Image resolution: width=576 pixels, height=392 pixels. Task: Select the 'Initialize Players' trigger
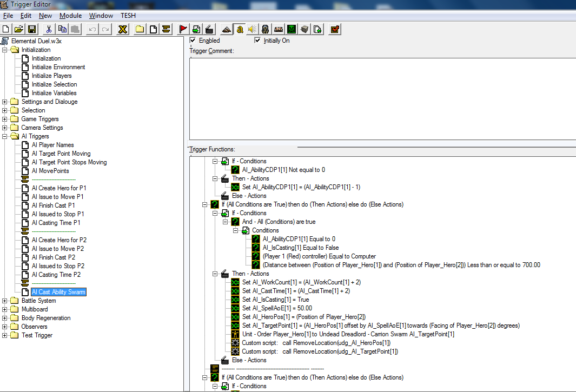(x=52, y=76)
